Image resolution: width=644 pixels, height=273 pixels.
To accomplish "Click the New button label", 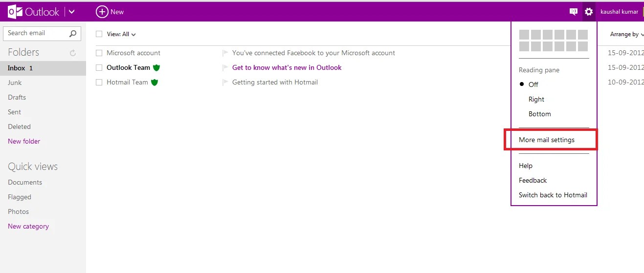I will pyautogui.click(x=117, y=12).
